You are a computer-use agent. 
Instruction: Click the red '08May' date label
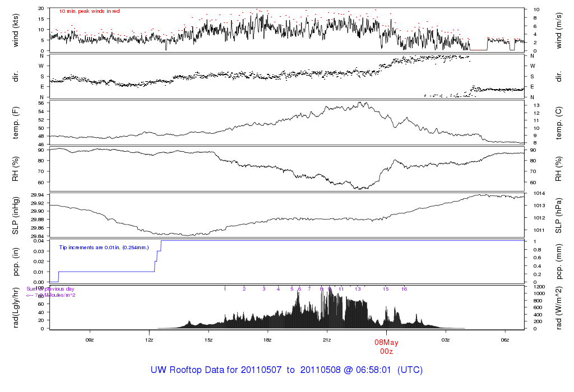pos(386,343)
